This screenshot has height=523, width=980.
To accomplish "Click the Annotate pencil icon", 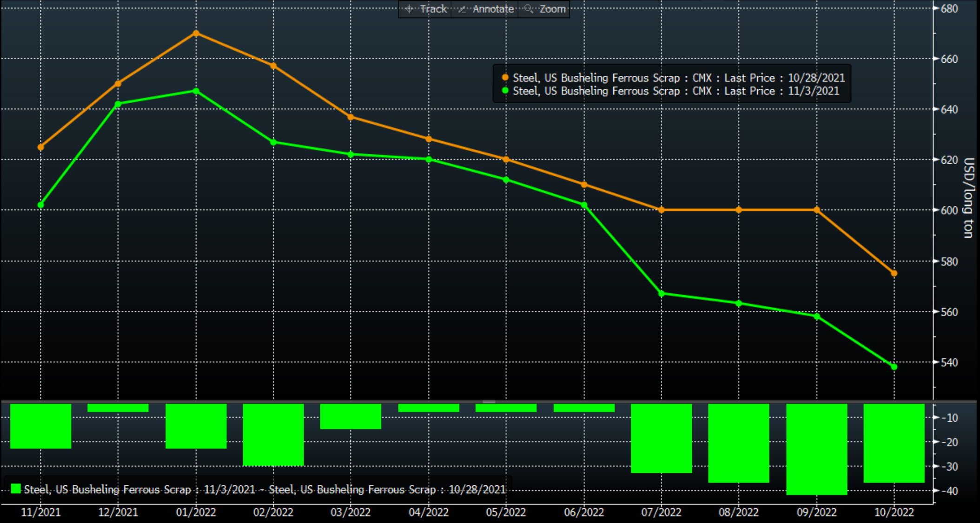I will (462, 9).
